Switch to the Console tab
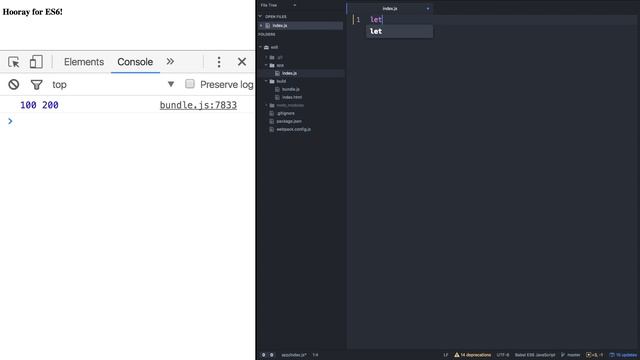Image resolution: width=640 pixels, height=360 pixels. coord(135,62)
